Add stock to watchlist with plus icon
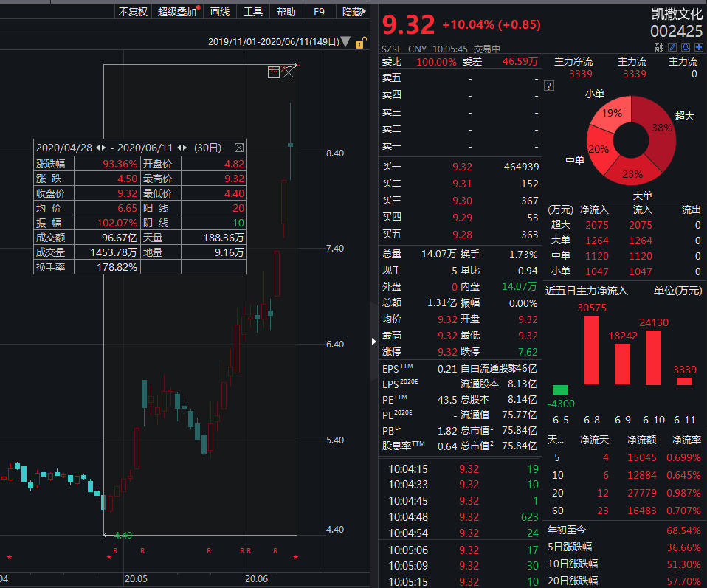707x588 pixels. pyautogui.click(x=698, y=47)
